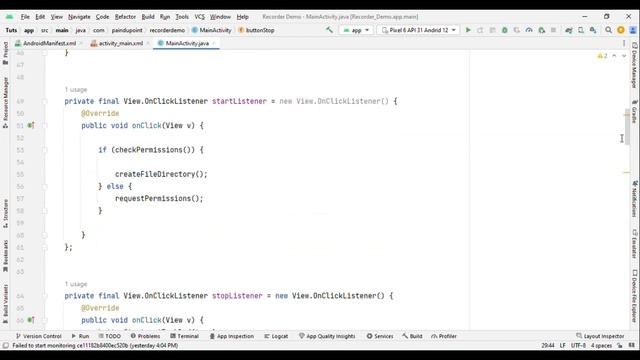Click the 4 spaces indent status entry
Viewport: 640px width, 360px height.
pos(601,346)
